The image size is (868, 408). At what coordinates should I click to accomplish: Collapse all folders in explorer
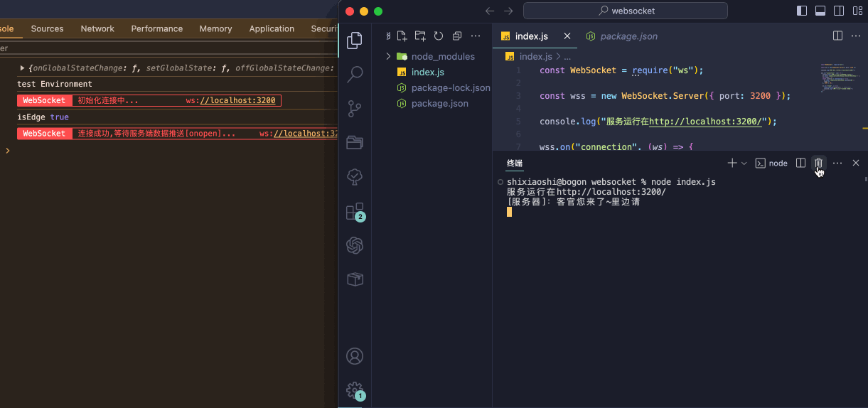(457, 36)
